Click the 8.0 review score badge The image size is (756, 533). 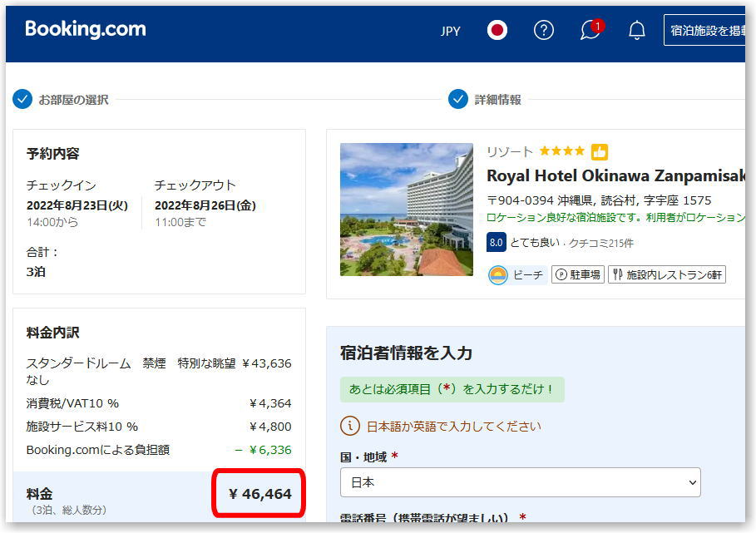(x=497, y=243)
